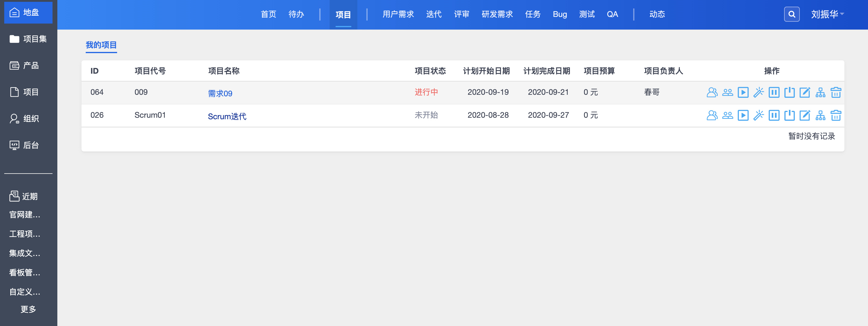Open 迭代 tab in top navigation
The image size is (868, 326).
[433, 14]
